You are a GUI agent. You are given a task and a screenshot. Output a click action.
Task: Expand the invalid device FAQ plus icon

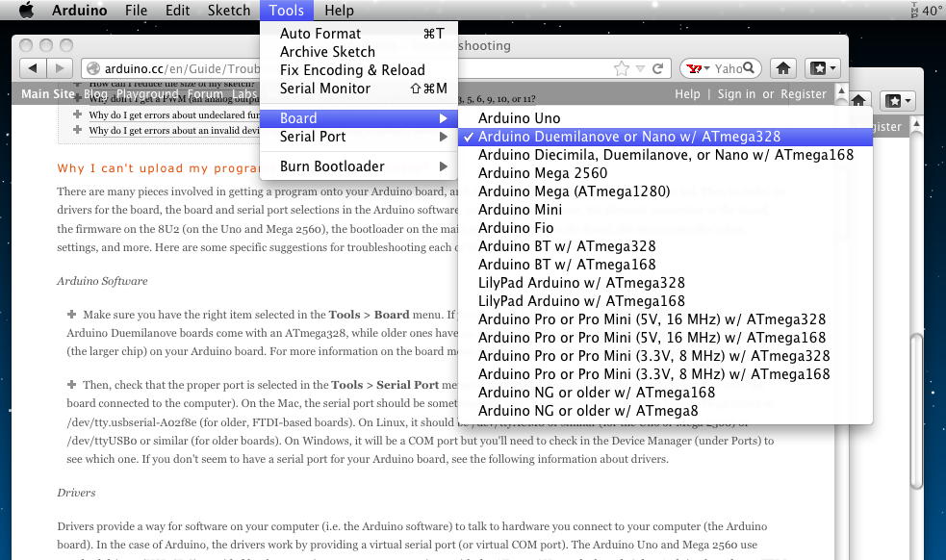77,130
